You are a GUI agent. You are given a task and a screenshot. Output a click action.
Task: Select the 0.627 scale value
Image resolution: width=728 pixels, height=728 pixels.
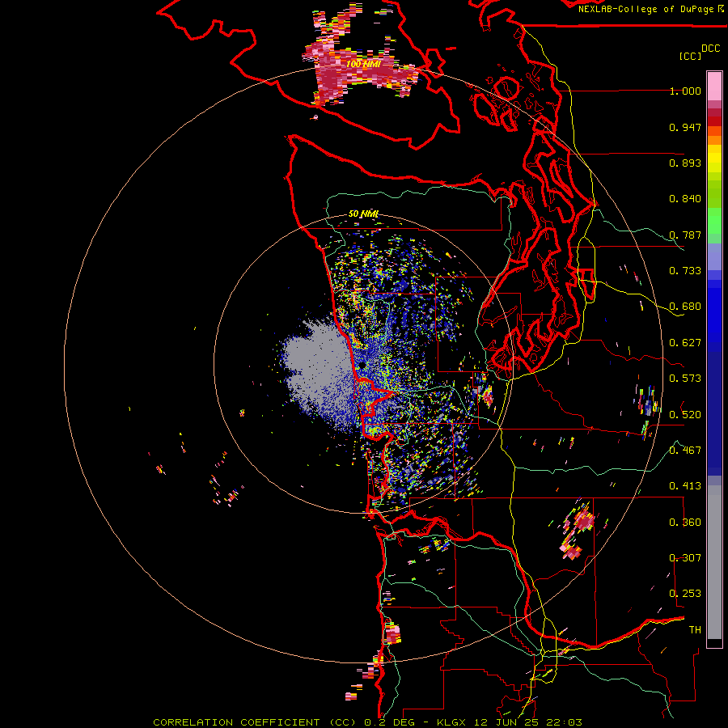tap(685, 343)
